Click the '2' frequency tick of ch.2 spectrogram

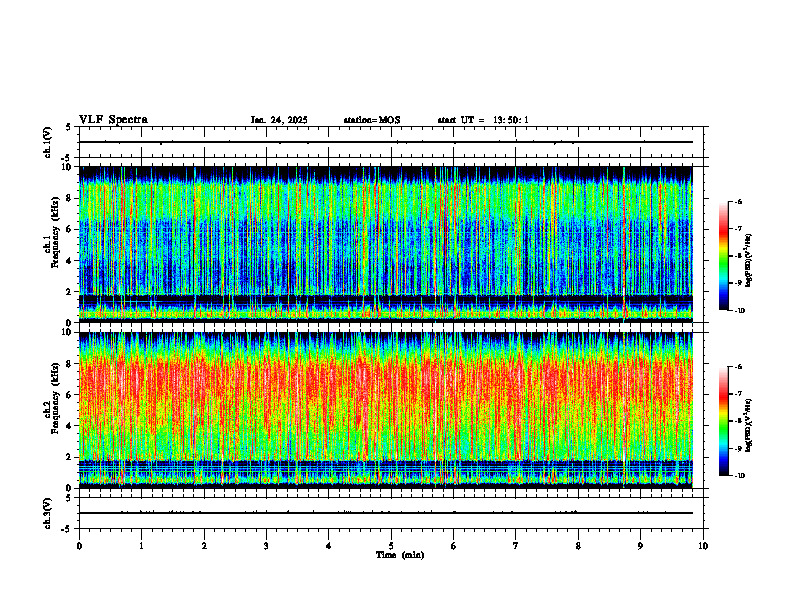pyautogui.click(x=70, y=457)
